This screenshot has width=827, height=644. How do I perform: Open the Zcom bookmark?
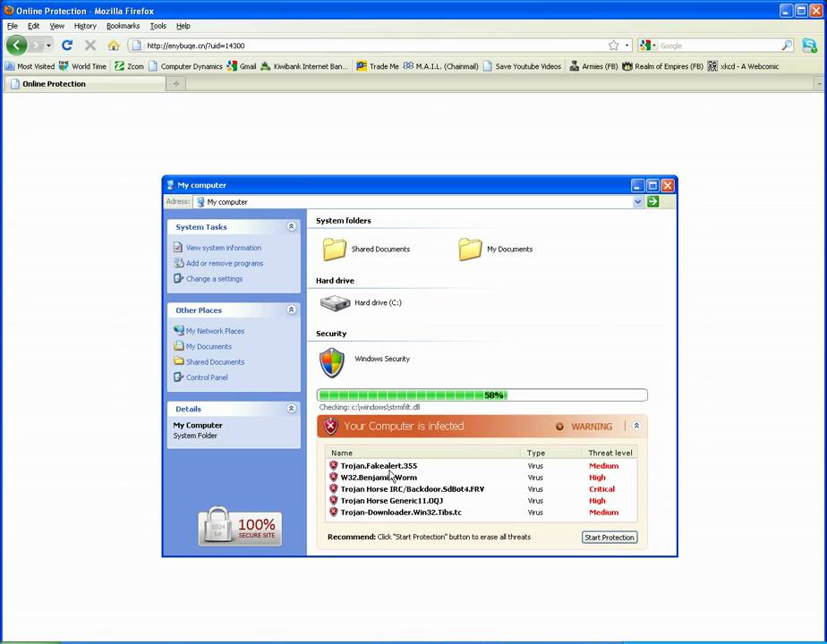click(129, 66)
